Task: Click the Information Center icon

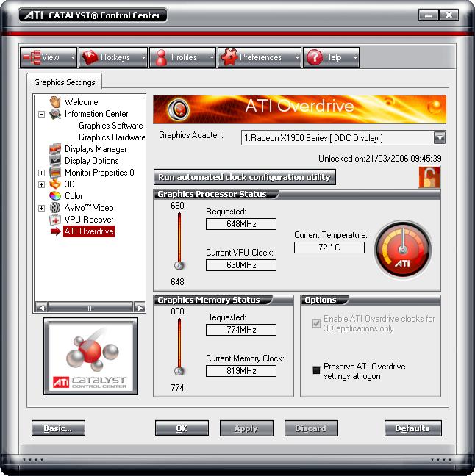Action: click(x=55, y=114)
